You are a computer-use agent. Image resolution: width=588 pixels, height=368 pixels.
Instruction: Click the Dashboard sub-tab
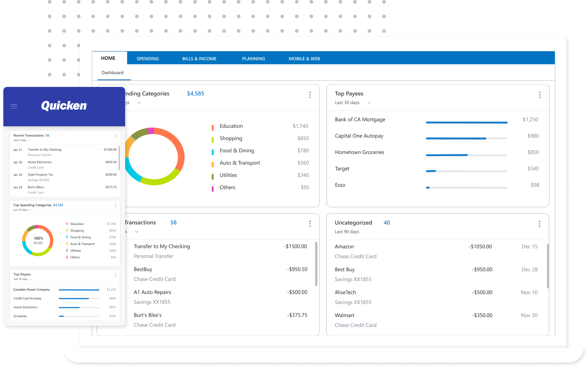click(113, 72)
